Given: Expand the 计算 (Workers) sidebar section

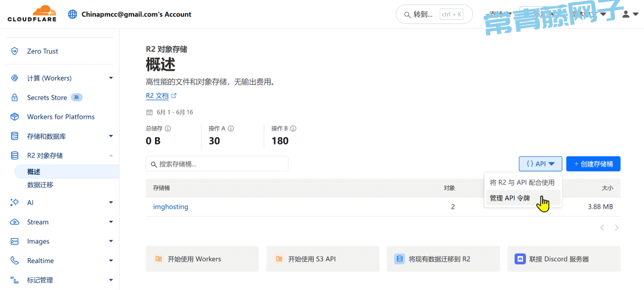Looking at the screenshot, I should click(x=111, y=78).
